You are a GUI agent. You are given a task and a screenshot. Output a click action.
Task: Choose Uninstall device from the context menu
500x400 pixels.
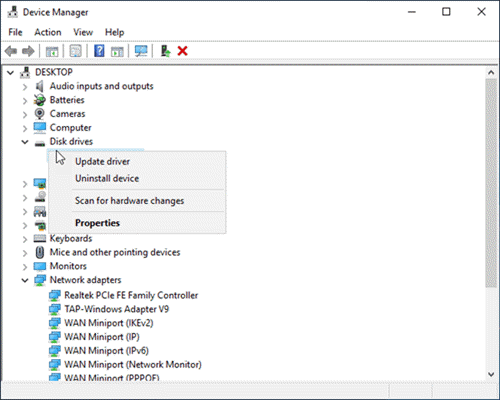tap(137, 179)
